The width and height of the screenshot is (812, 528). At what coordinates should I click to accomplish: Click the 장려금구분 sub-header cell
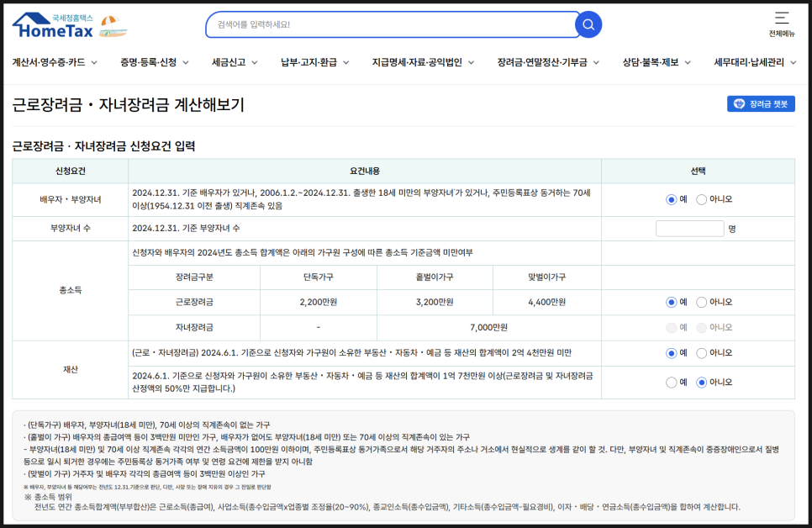tap(194, 277)
